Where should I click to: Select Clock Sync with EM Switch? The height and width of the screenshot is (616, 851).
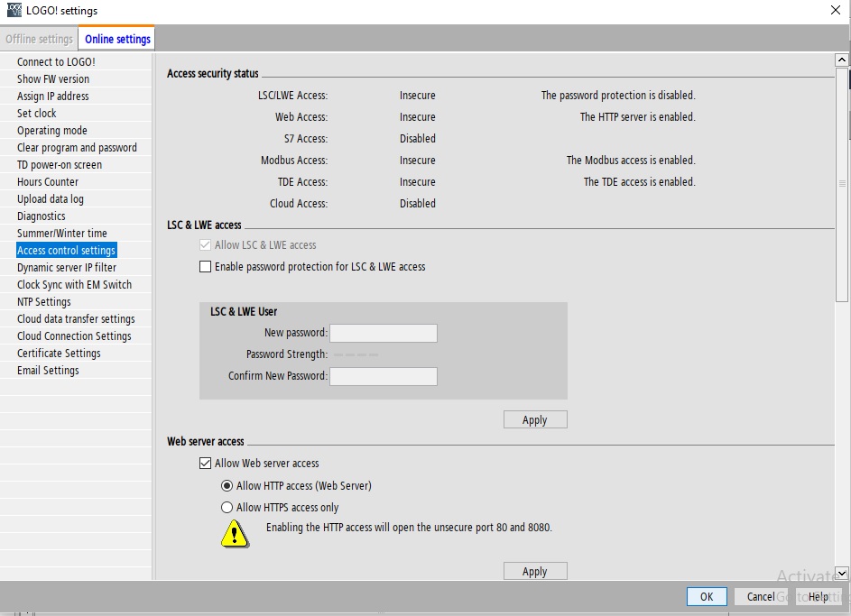point(74,285)
